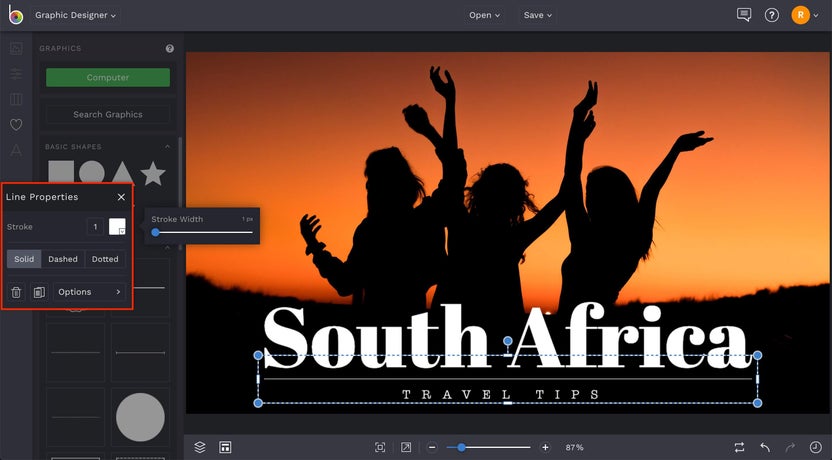832x460 pixels.
Task: Switch stroke style to Dotted
Action: click(x=105, y=259)
